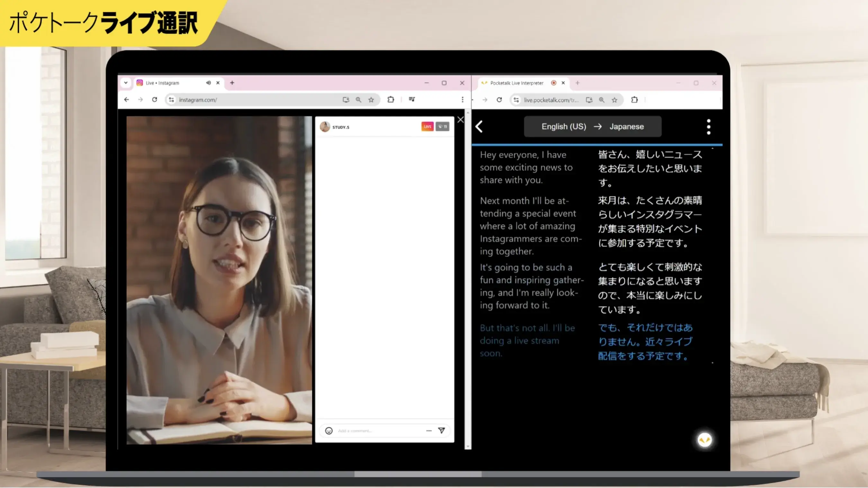Open STUDY.S profile avatar
The image size is (868, 488).
pyautogui.click(x=325, y=127)
